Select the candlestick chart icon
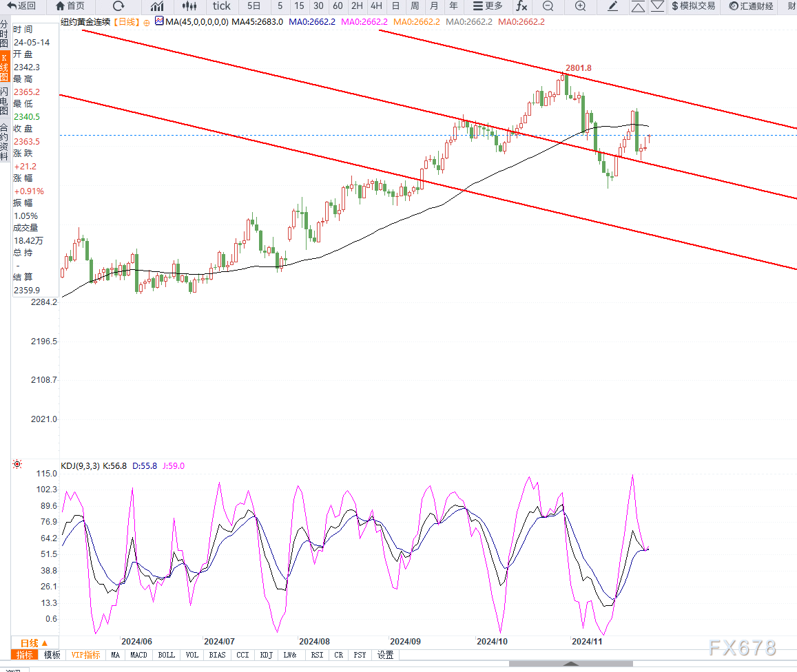The image size is (797, 672). [x=189, y=6]
